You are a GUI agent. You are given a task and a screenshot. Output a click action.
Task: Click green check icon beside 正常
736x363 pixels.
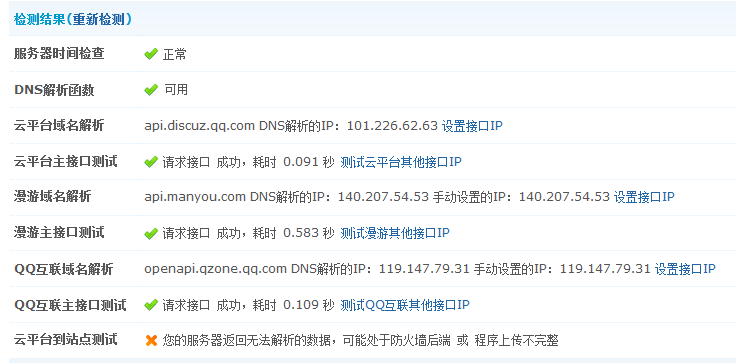click(x=151, y=54)
